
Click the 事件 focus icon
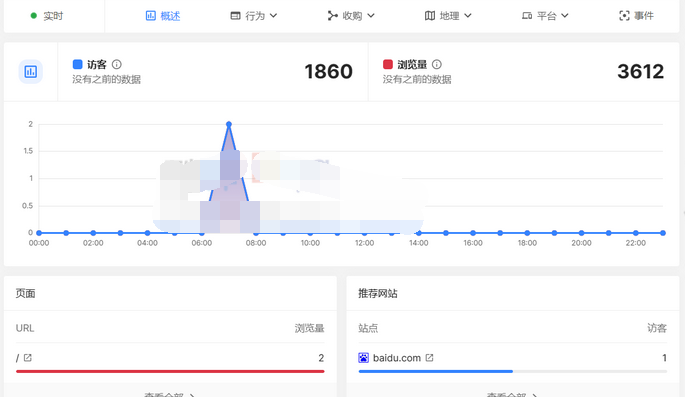pos(624,16)
